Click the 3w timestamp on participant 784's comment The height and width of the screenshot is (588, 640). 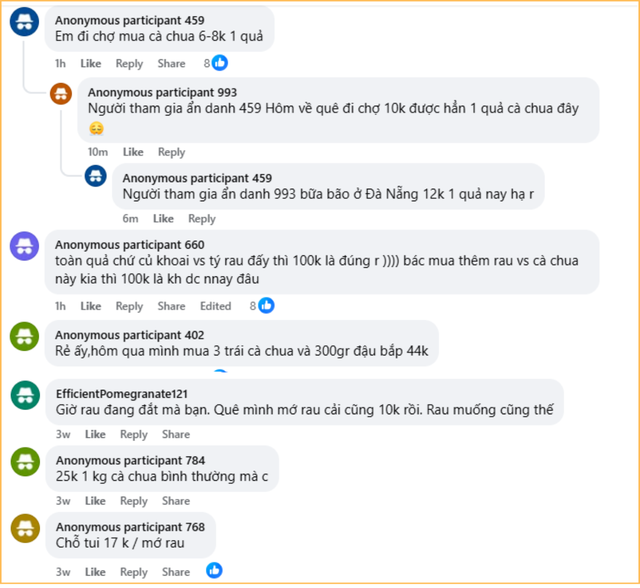[x=63, y=501]
